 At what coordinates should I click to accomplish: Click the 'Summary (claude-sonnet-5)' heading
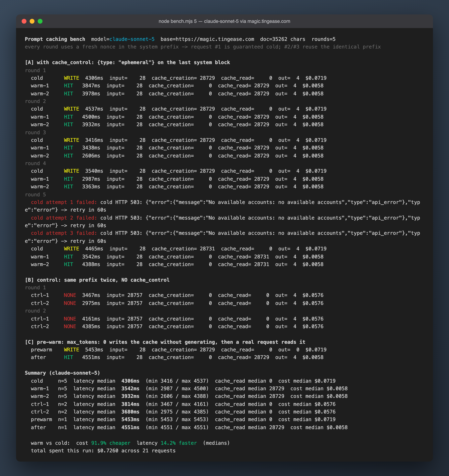point(63,373)
